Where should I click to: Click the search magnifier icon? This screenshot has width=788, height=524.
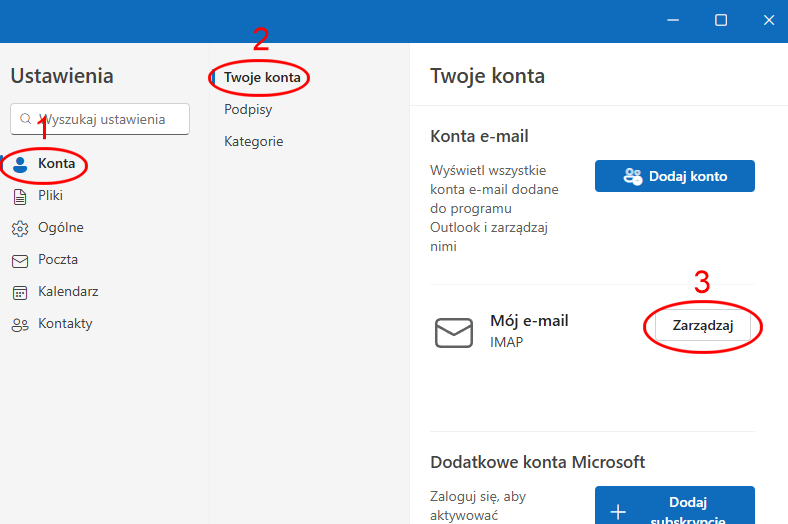(26, 119)
